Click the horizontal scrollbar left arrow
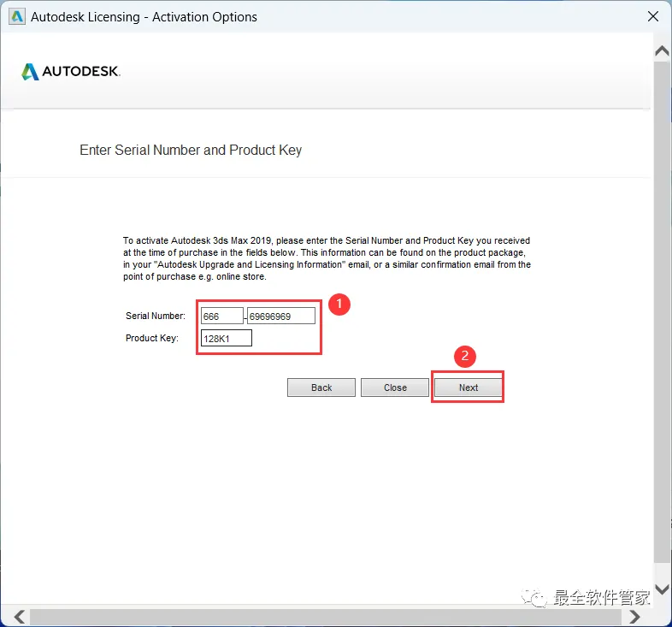The width and height of the screenshot is (672, 627). pyautogui.click(x=19, y=617)
